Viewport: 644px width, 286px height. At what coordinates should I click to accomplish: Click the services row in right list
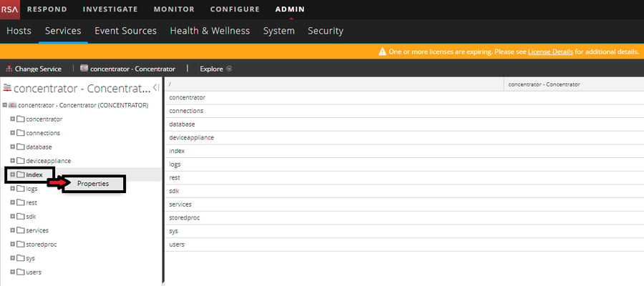[404, 204]
